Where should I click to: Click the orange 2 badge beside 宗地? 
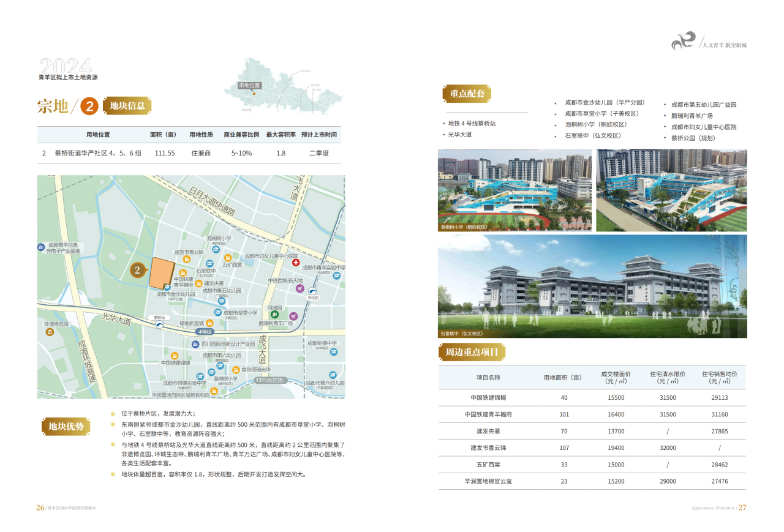tap(89, 106)
